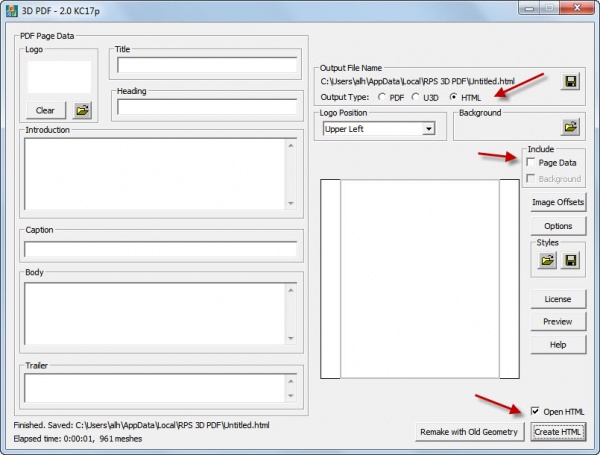The image size is (600, 455).
Task: Focus the Title input field
Action: [x=207, y=65]
